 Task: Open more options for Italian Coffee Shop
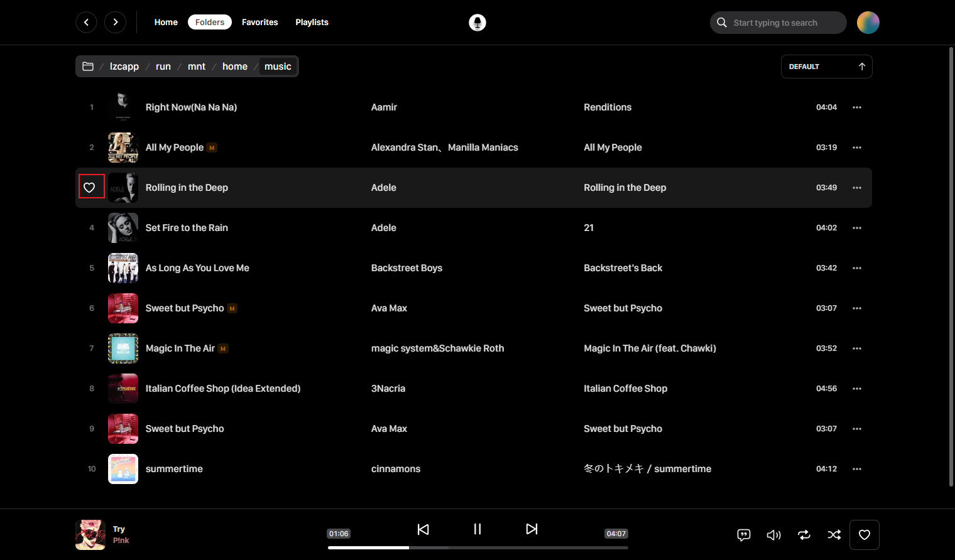coord(857,389)
